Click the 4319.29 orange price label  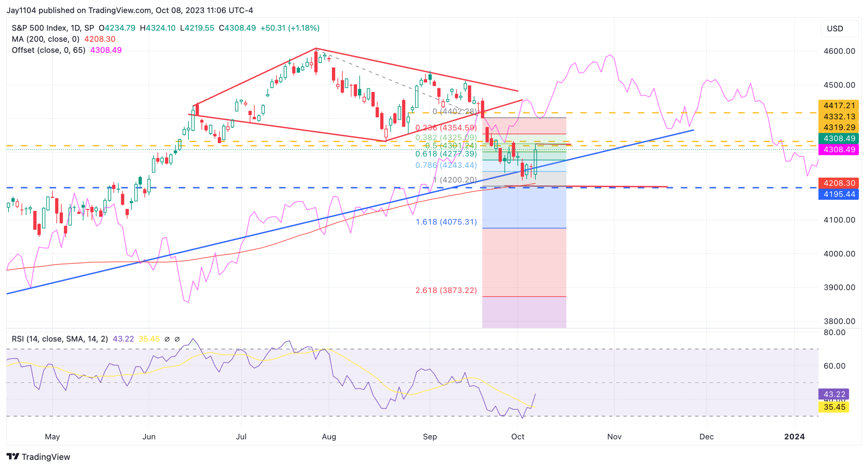click(x=839, y=127)
